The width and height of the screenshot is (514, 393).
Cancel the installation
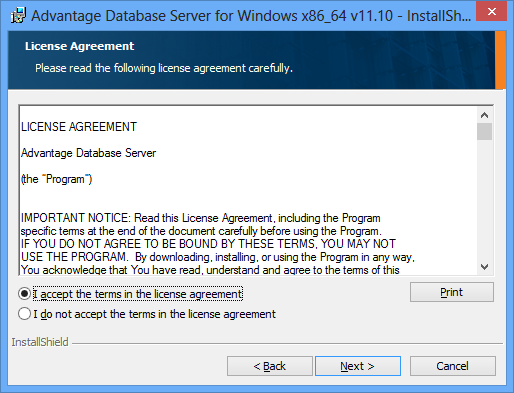tap(452, 366)
